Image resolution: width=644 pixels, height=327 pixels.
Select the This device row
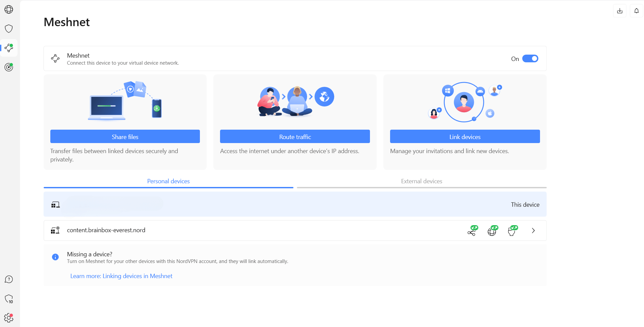click(295, 204)
